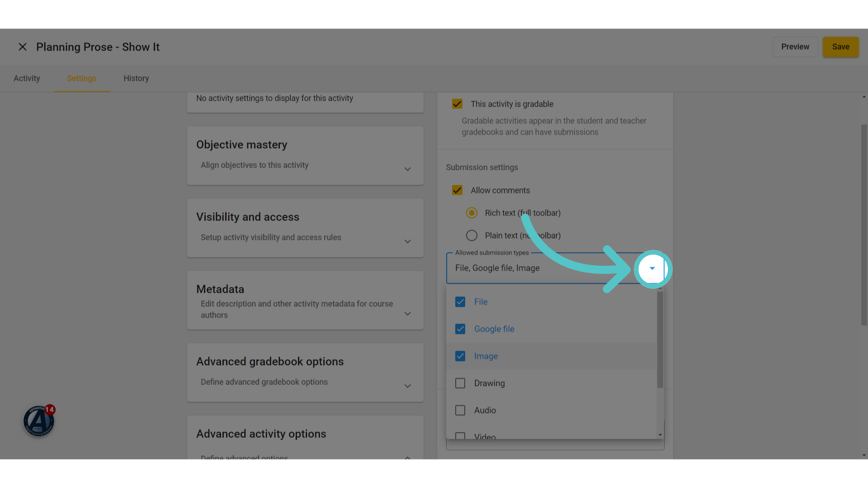Image resolution: width=868 pixels, height=488 pixels.
Task: Toggle the Allow comments checkbox
Action: [457, 190]
